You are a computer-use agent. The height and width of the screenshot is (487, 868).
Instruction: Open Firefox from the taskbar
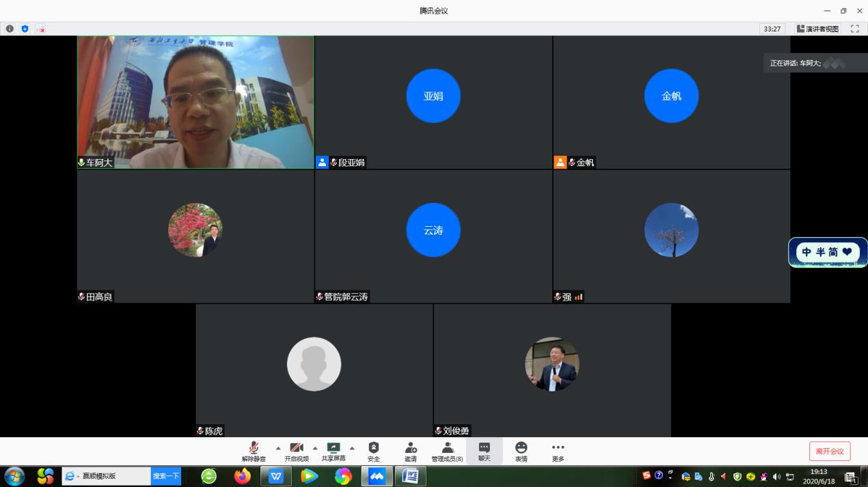(x=243, y=476)
